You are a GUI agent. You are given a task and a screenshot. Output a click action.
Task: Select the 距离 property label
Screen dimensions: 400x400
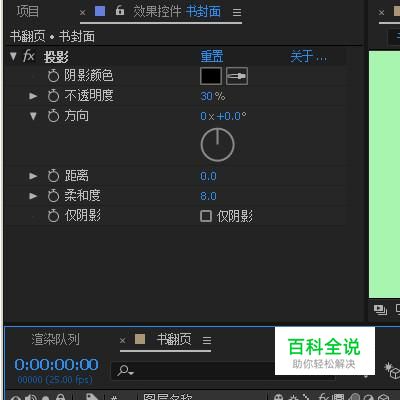pos(77,176)
